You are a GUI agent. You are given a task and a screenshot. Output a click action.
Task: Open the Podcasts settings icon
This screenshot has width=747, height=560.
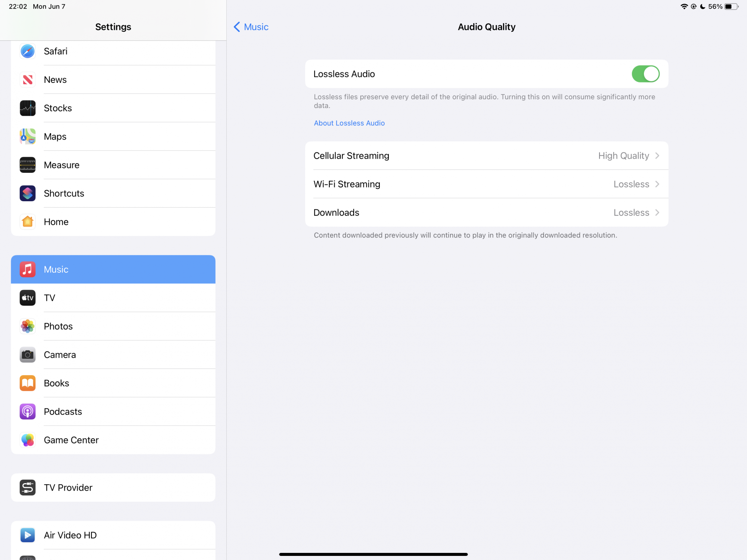click(x=28, y=411)
